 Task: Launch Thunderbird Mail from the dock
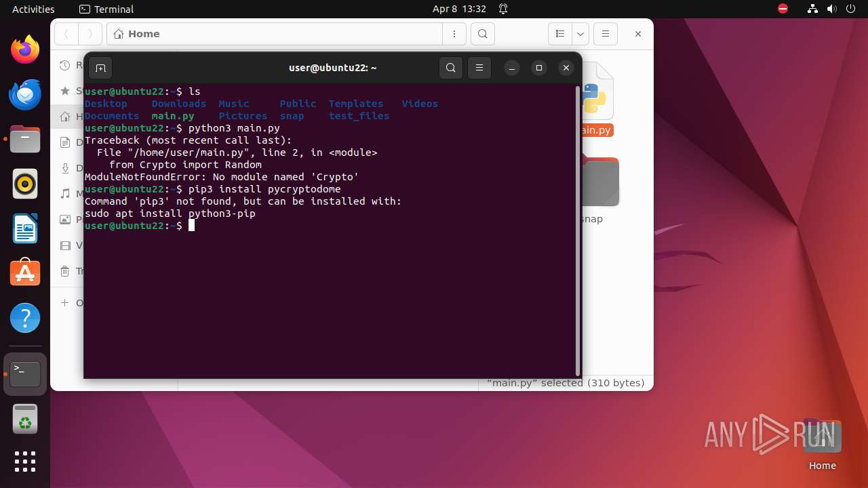(25, 94)
